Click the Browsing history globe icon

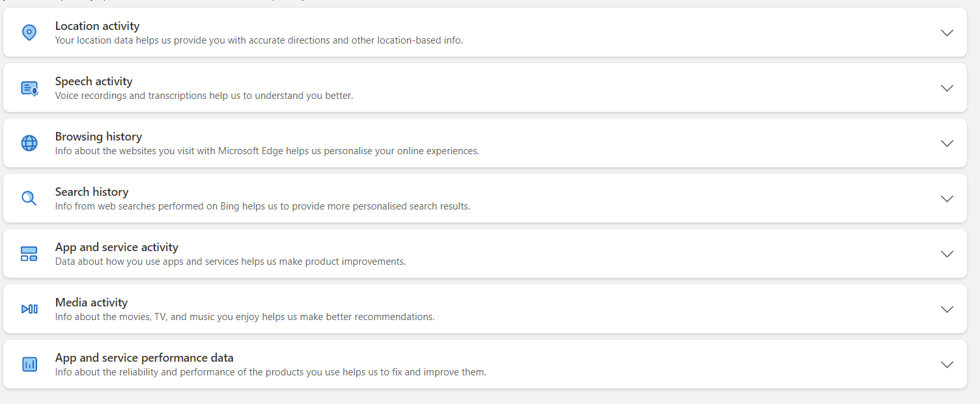point(29,143)
